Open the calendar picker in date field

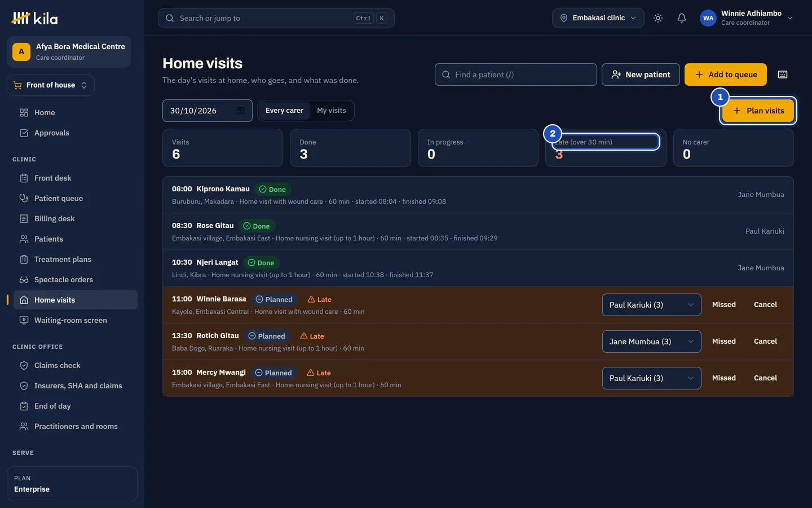pos(240,111)
